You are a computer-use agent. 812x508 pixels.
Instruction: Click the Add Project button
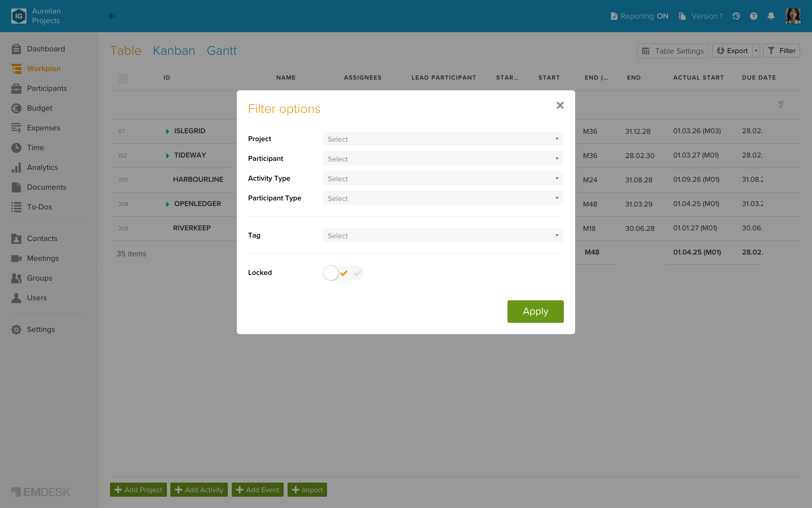click(138, 490)
